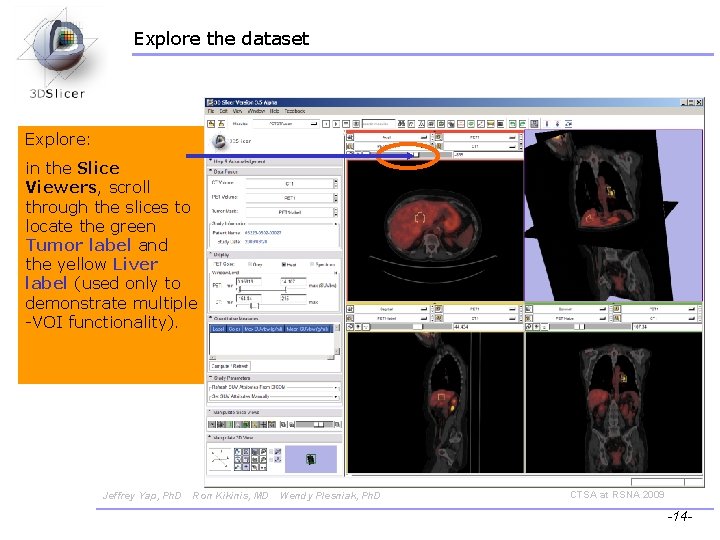
Task: Select the place fiducial mouse mode icon
Action: click(x=557, y=124)
